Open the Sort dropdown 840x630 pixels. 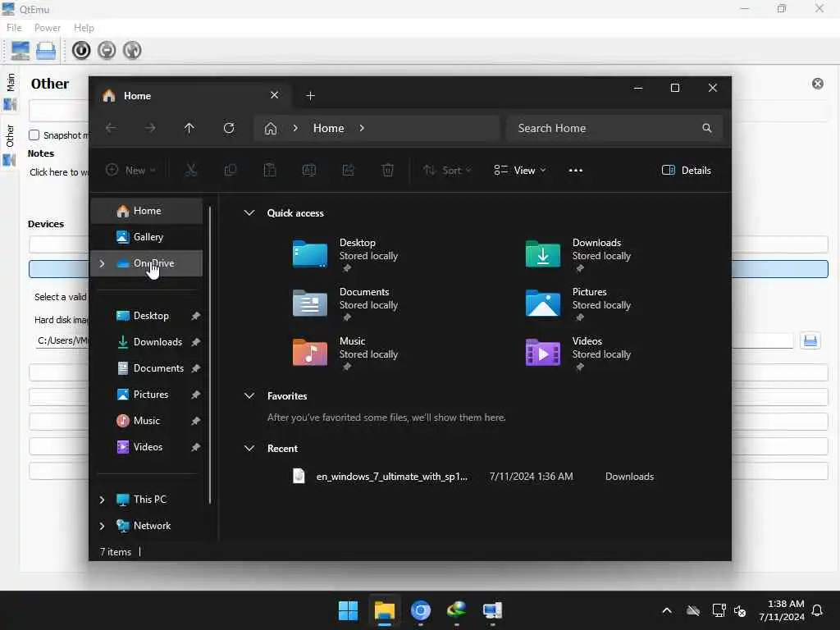click(x=447, y=171)
